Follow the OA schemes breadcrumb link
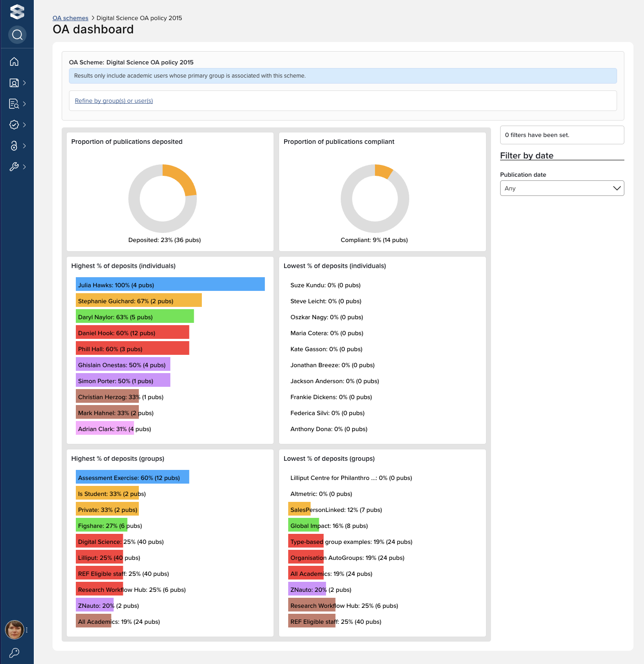The height and width of the screenshot is (664, 644). [70, 18]
